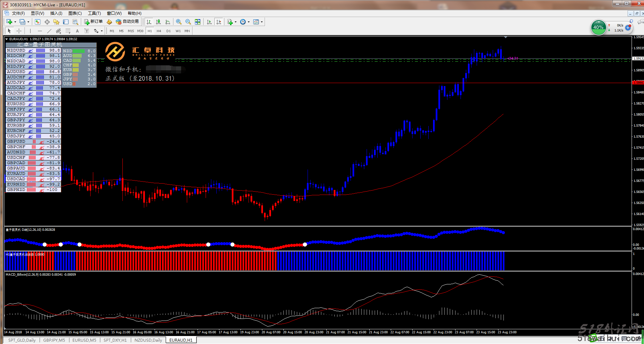Expand the Indicators dropdown arrow

[235, 22]
